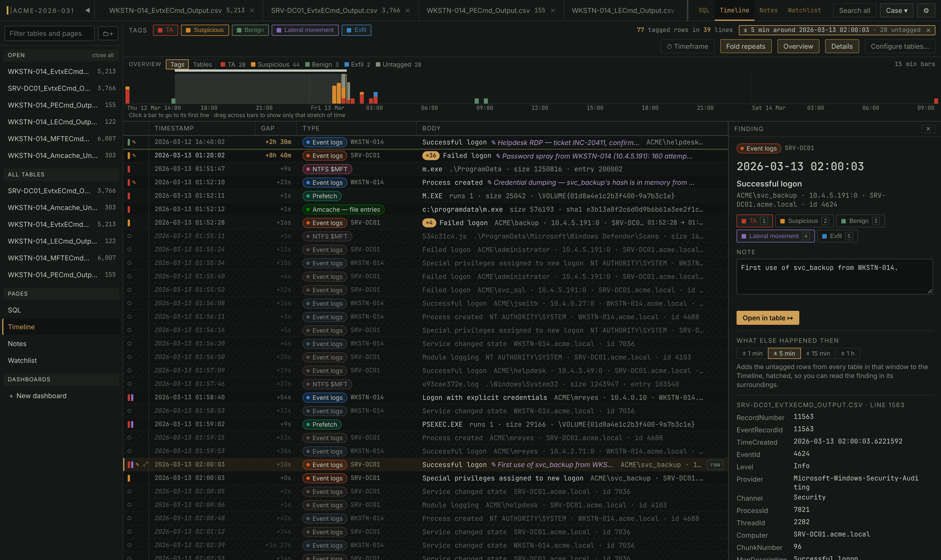The height and width of the screenshot is (560, 941).
Task: Click the raw badge on the selected row
Action: 715,465
